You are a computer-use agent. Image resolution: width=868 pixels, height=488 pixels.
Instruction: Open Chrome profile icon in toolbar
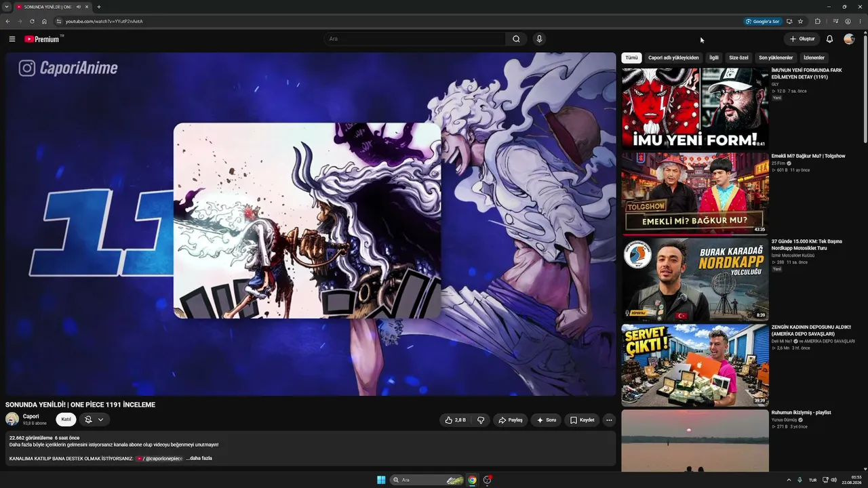pos(848,21)
